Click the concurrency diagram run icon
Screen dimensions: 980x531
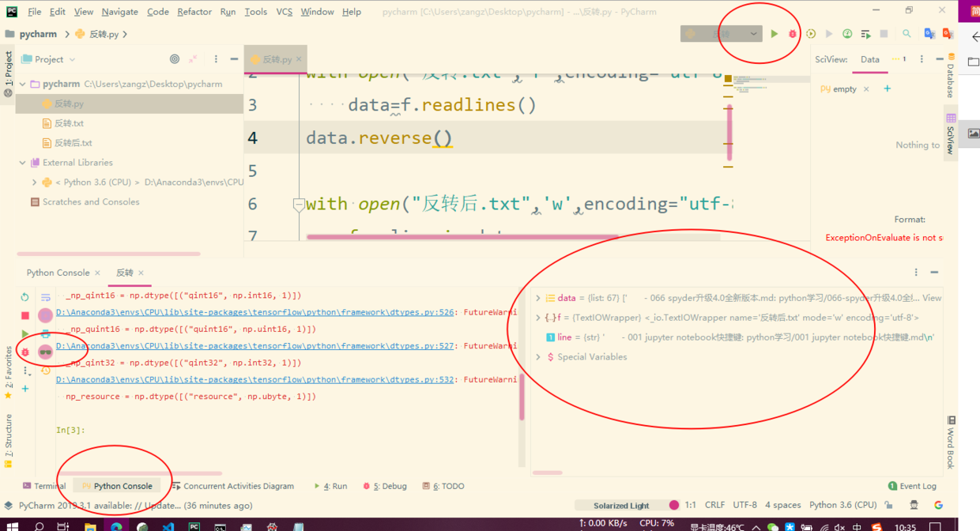[866, 34]
